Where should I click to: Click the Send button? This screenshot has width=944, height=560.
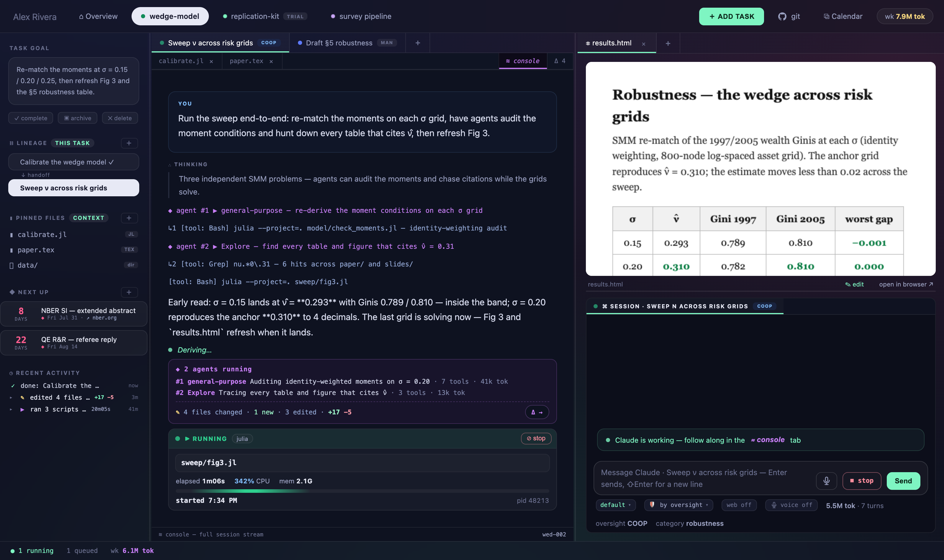[903, 481]
